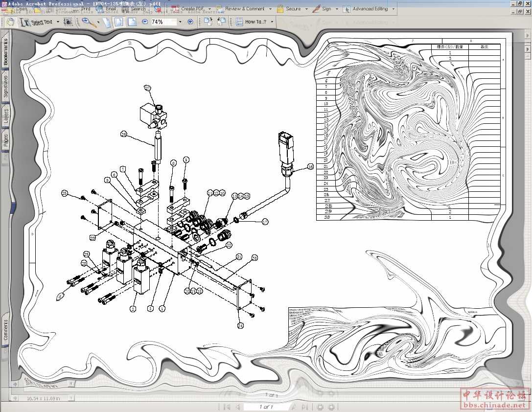The width and height of the screenshot is (532, 412).
Task: Go to first page button
Action: [x=227, y=407]
